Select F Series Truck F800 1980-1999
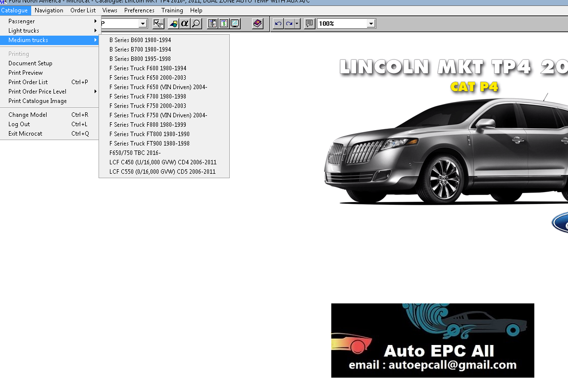This screenshot has height=392, width=568. (x=164, y=125)
